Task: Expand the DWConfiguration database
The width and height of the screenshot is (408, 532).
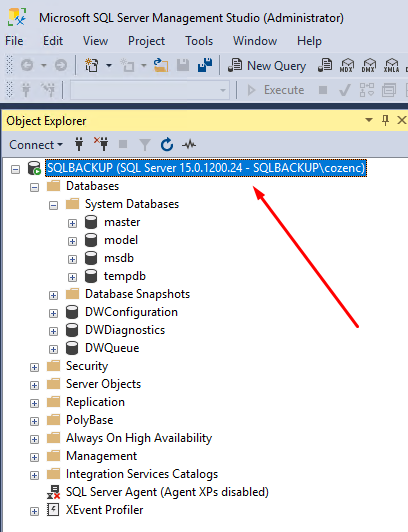Action: 53,313
